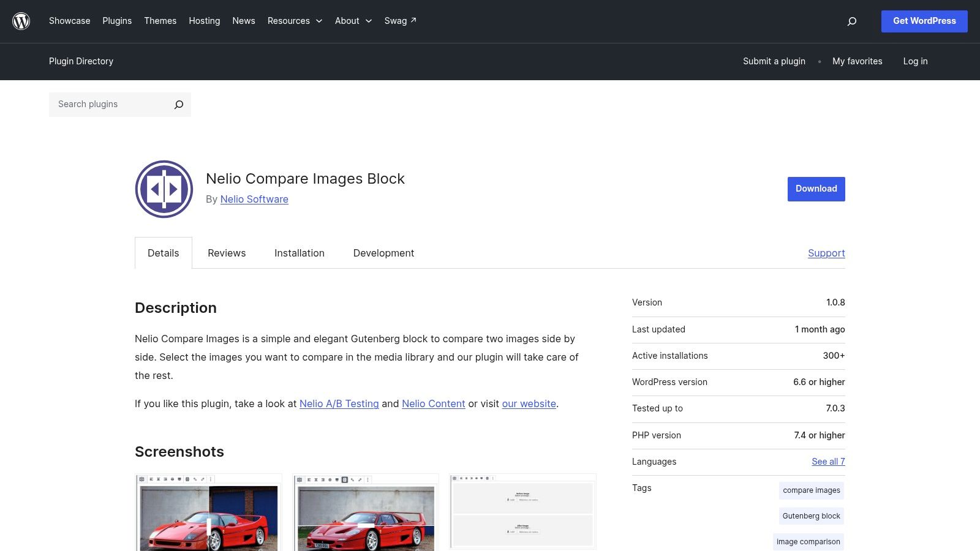Select the 'image comparison' tag
Viewport: 980px width, 551px height.
809,542
